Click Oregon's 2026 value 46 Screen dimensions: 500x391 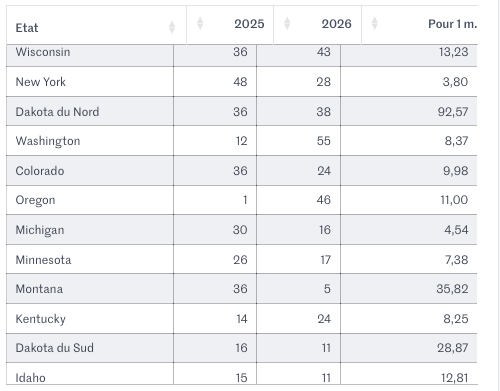324,200
